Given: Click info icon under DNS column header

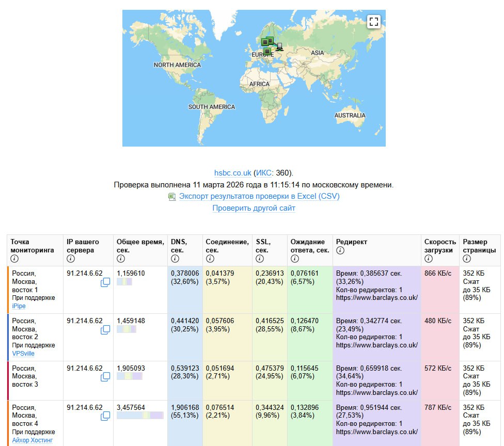Looking at the screenshot, I should point(175,259).
